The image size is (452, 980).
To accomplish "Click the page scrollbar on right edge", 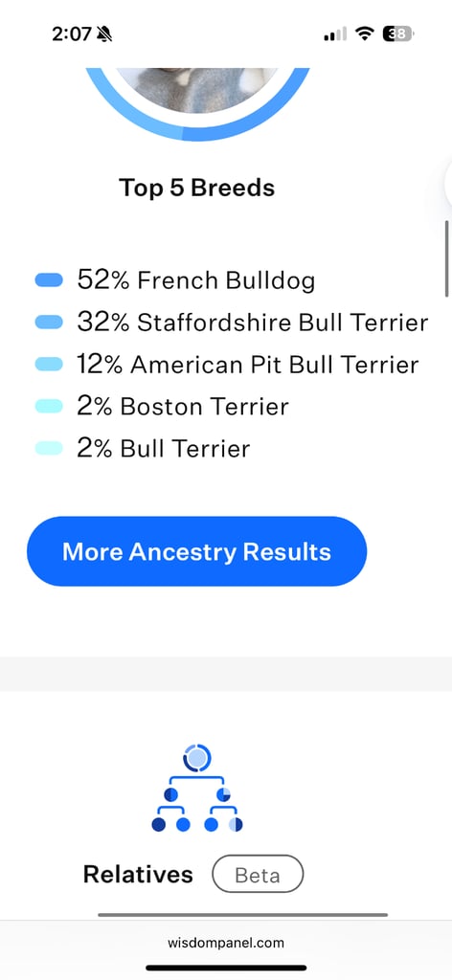I will point(447,258).
